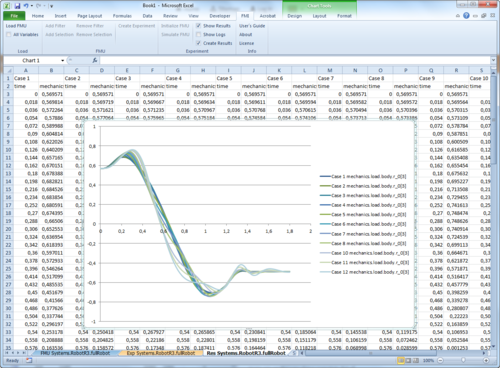Zoom out with the minus button

[440, 360]
